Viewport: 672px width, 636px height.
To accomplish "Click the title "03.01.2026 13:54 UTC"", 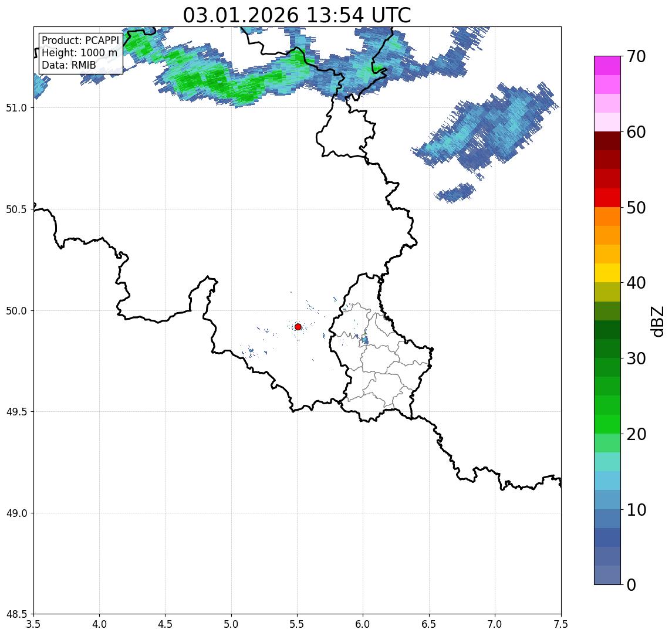I will (296, 15).
